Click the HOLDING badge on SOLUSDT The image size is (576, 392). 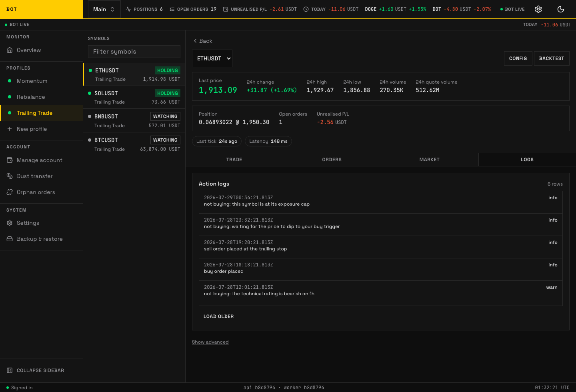[x=168, y=93]
